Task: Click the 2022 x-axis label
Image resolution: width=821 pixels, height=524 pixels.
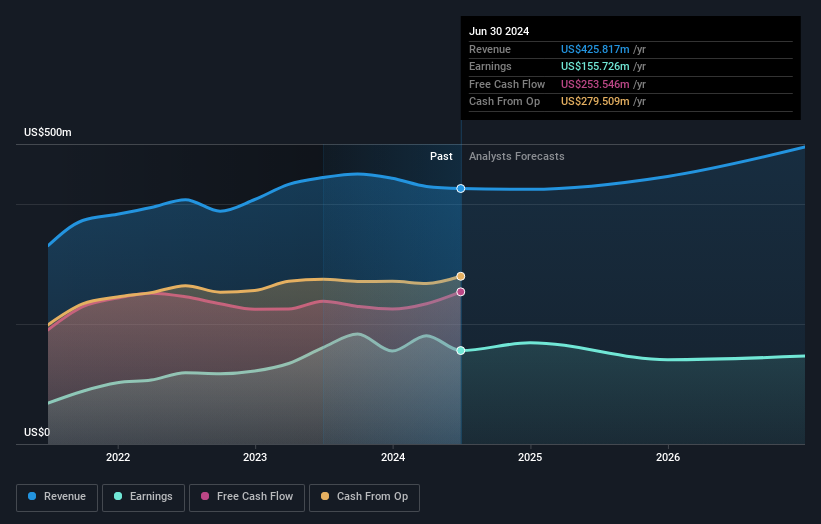Action: [118, 458]
